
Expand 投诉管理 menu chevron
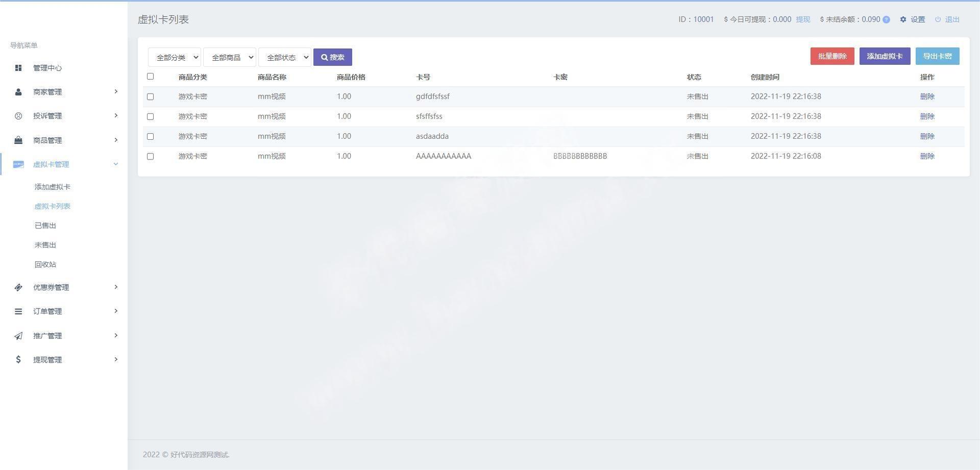click(x=116, y=115)
